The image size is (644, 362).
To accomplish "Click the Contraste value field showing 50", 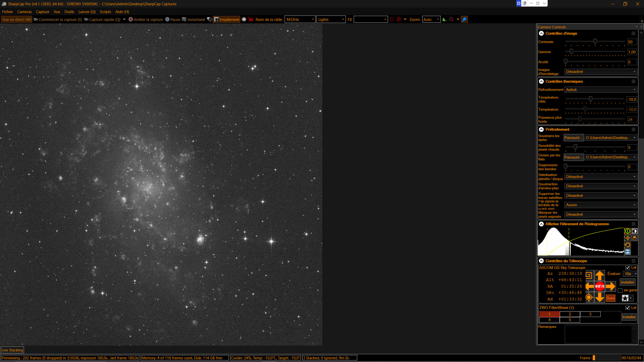I will pos(632,42).
